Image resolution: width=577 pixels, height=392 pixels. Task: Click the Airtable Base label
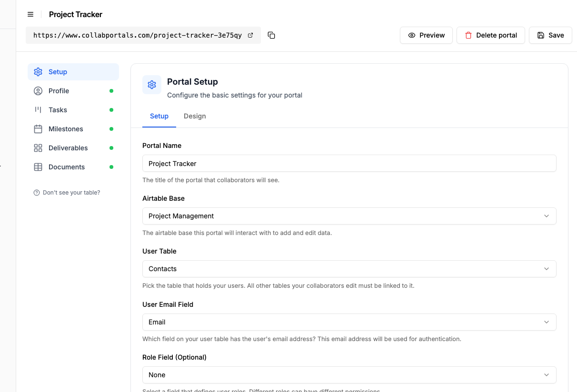[163, 198]
